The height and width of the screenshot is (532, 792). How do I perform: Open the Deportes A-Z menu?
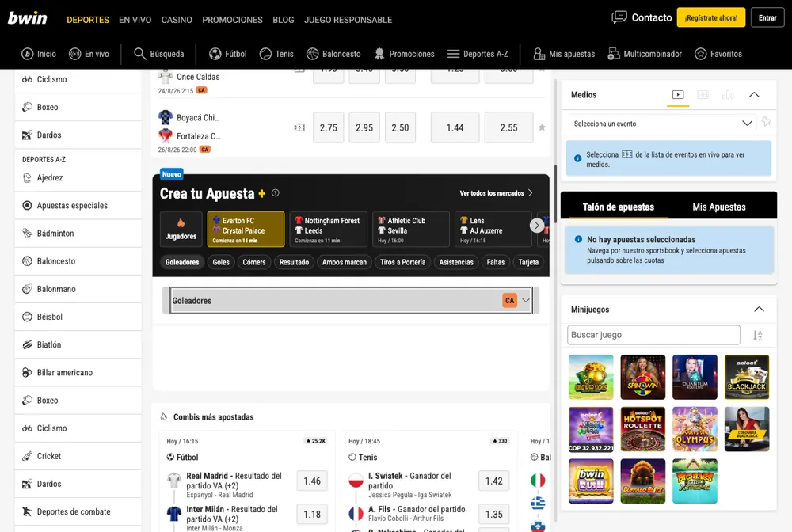[478, 54]
